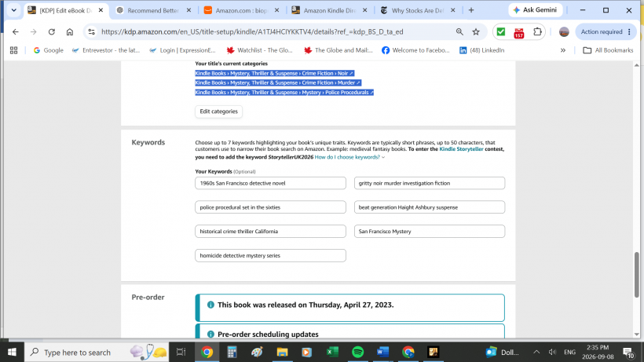Open the Crime Fiction Noir category link

click(x=274, y=73)
